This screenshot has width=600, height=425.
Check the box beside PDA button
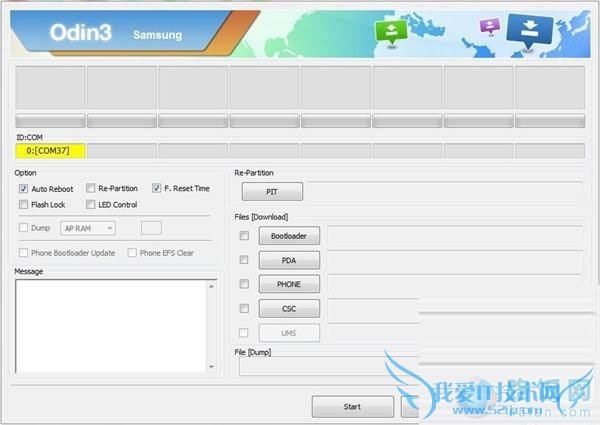[244, 260]
